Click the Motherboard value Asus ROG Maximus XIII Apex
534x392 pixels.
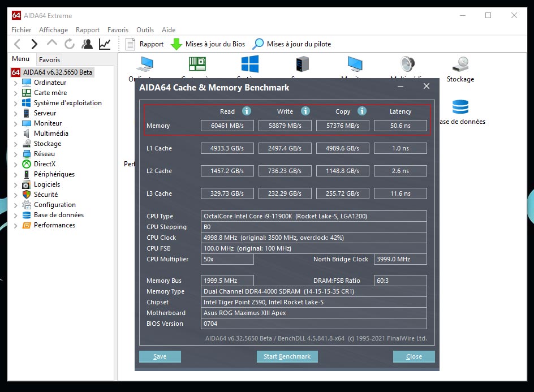coord(313,313)
